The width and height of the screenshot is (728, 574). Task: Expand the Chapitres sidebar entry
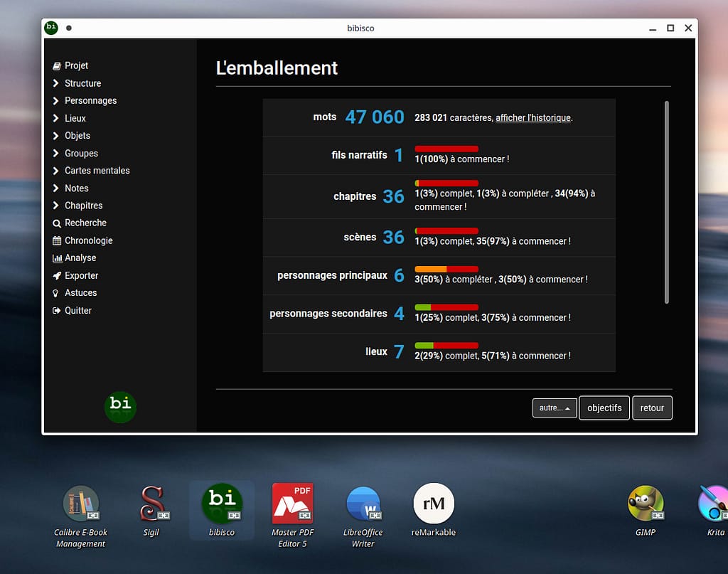point(56,206)
